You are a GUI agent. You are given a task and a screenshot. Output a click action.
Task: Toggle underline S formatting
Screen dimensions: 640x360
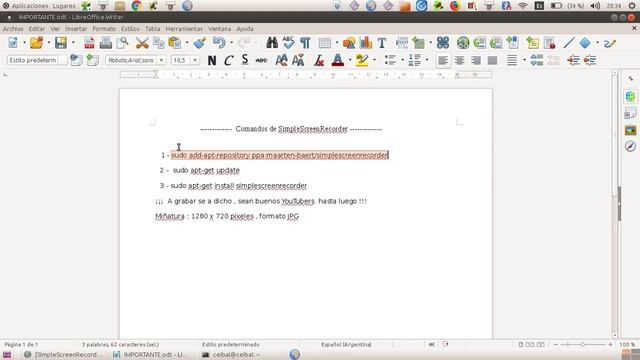pos(244,60)
